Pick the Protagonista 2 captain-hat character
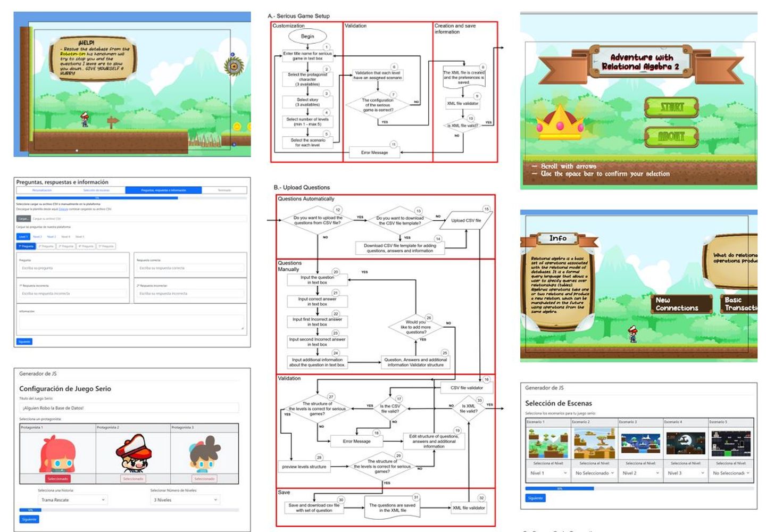 pyautogui.click(x=134, y=453)
